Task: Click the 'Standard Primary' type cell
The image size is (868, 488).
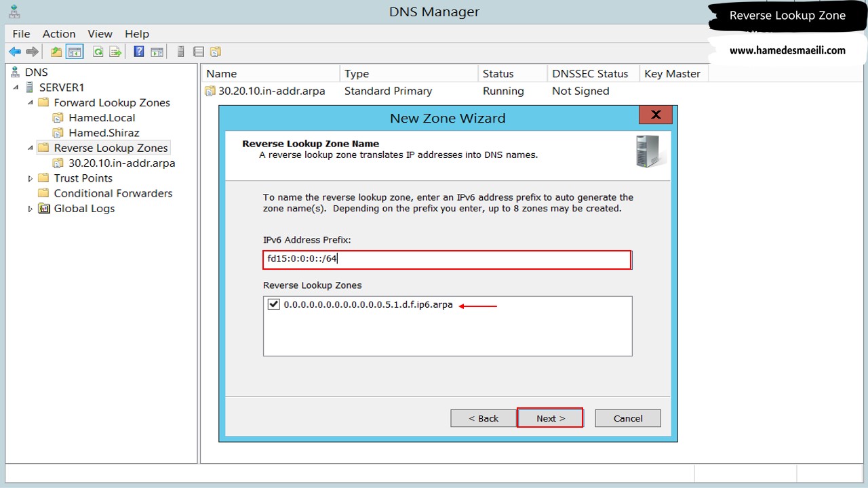Action: pos(388,91)
